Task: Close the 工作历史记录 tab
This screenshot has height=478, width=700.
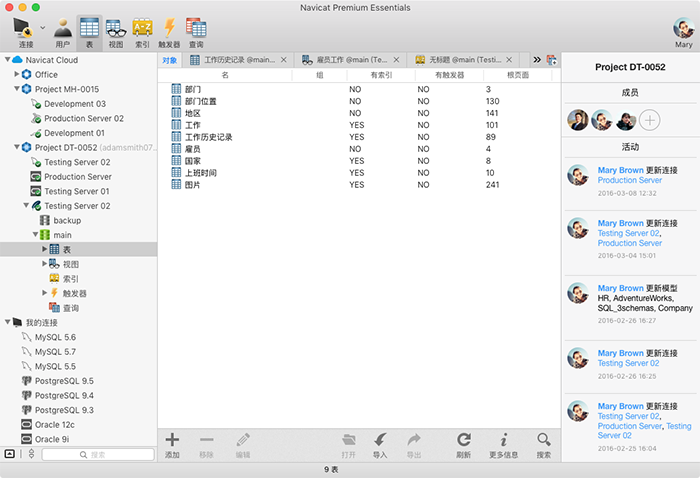Action: [283, 60]
